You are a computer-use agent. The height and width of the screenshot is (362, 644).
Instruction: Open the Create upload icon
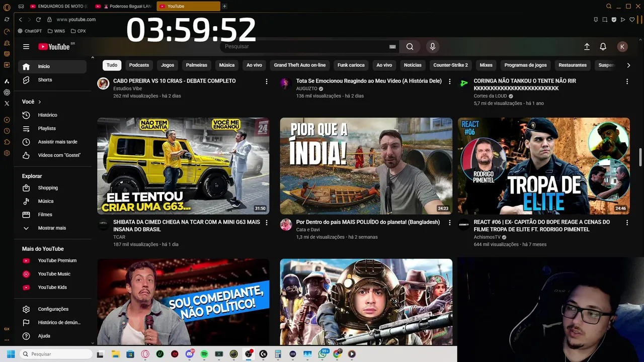coord(587,47)
